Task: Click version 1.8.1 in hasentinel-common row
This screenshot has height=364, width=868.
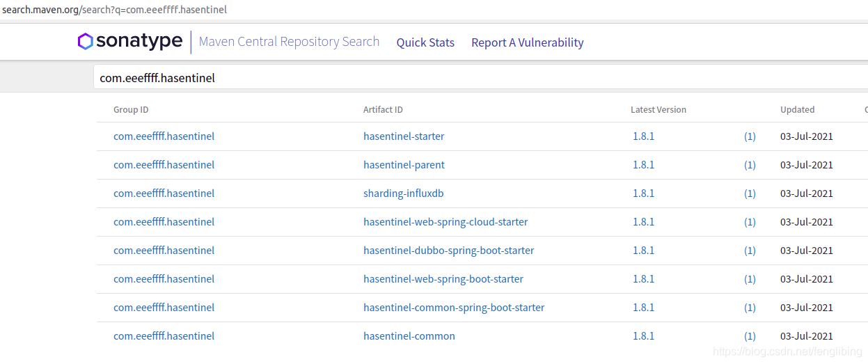Action: pos(644,336)
